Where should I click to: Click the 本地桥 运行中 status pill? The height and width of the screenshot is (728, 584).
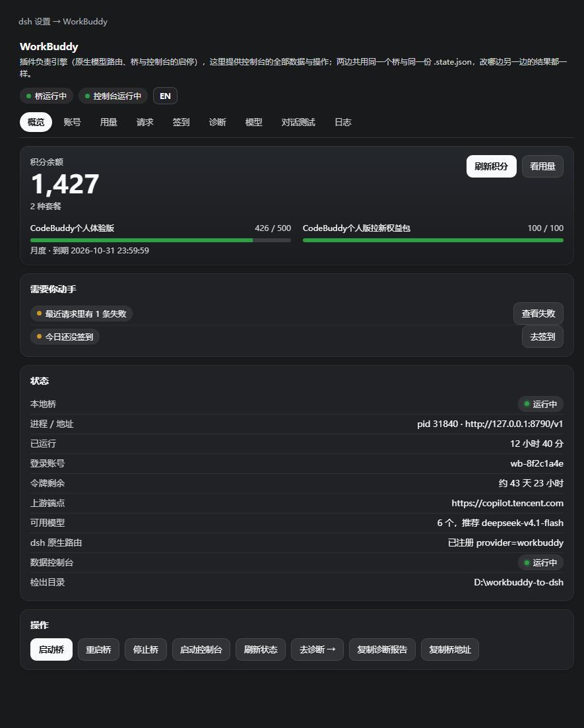tap(541, 404)
